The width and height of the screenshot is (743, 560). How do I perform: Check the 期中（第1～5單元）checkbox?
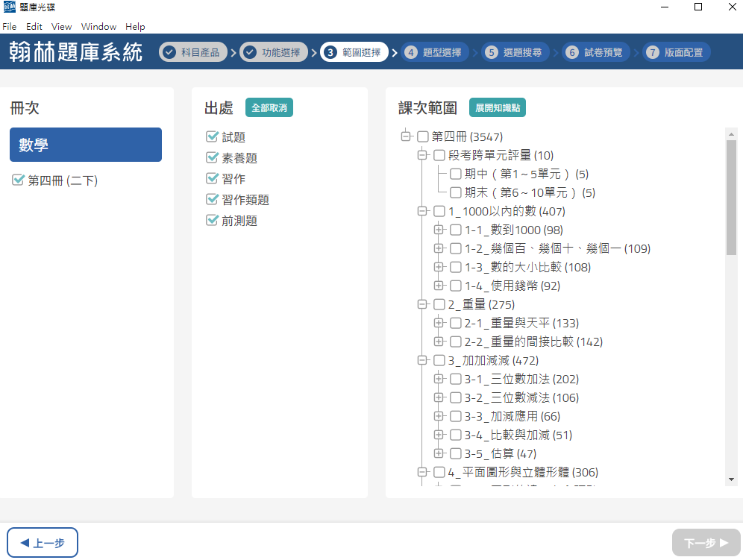[x=456, y=174]
